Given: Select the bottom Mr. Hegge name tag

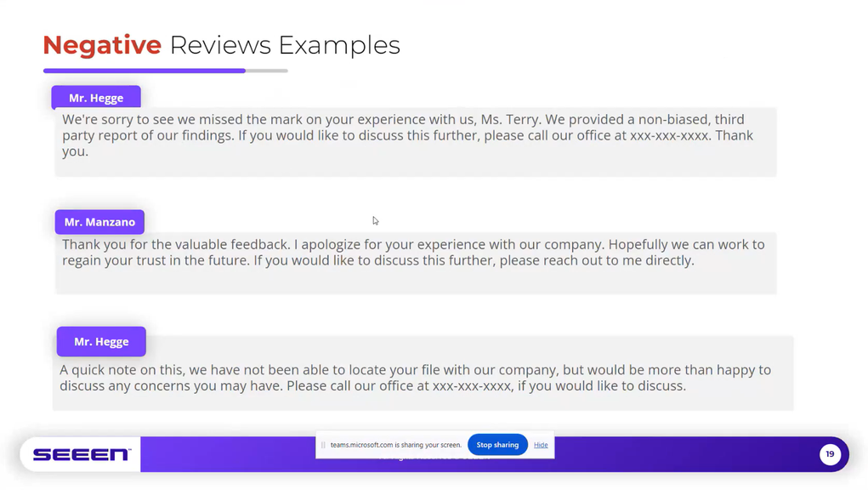Looking at the screenshot, I should (100, 341).
